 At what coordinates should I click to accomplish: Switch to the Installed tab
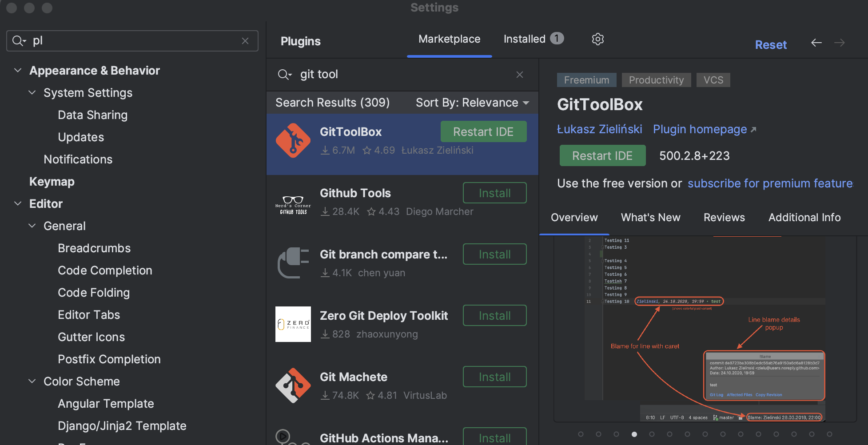(x=533, y=39)
